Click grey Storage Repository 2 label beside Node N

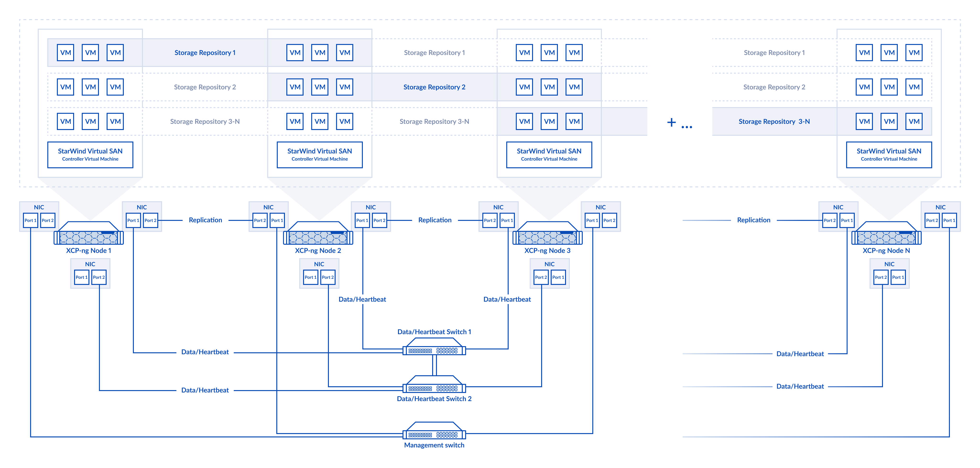click(x=774, y=87)
